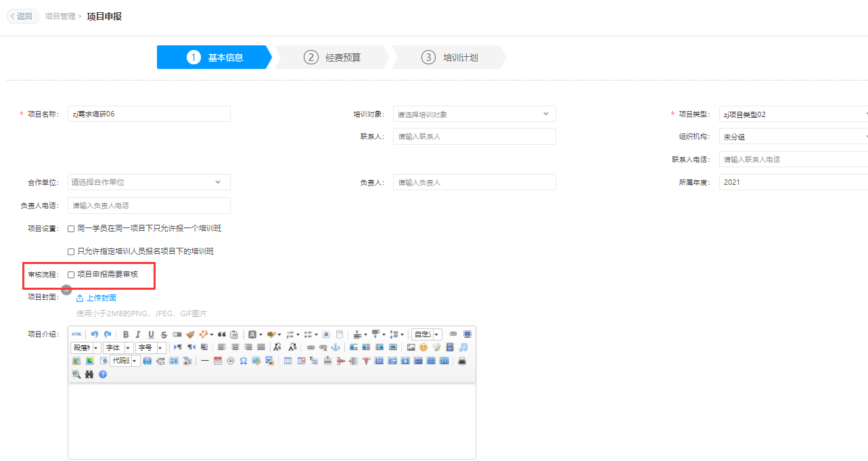Undo last edit in editor toolbar
Screen dimensions: 868x461
[95, 334]
